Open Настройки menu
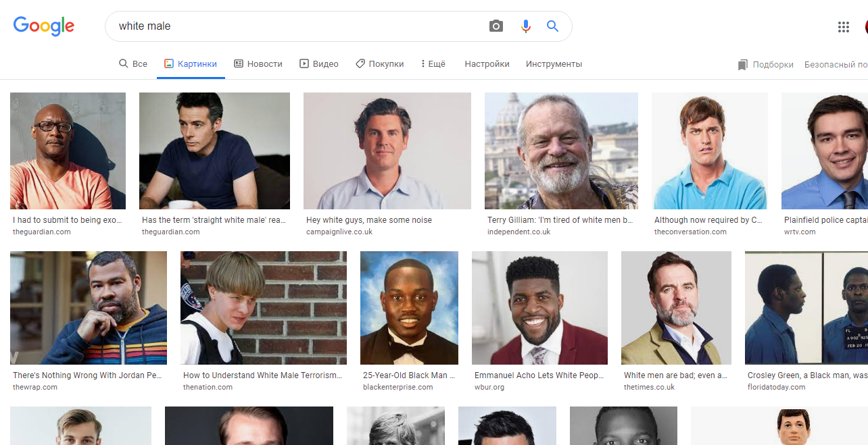 point(487,63)
